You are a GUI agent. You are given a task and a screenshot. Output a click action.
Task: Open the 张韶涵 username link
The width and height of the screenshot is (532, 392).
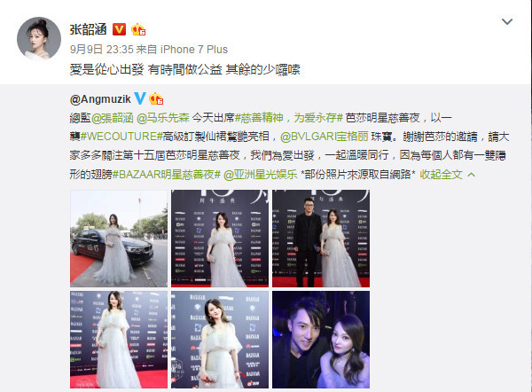(x=88, y=29)
